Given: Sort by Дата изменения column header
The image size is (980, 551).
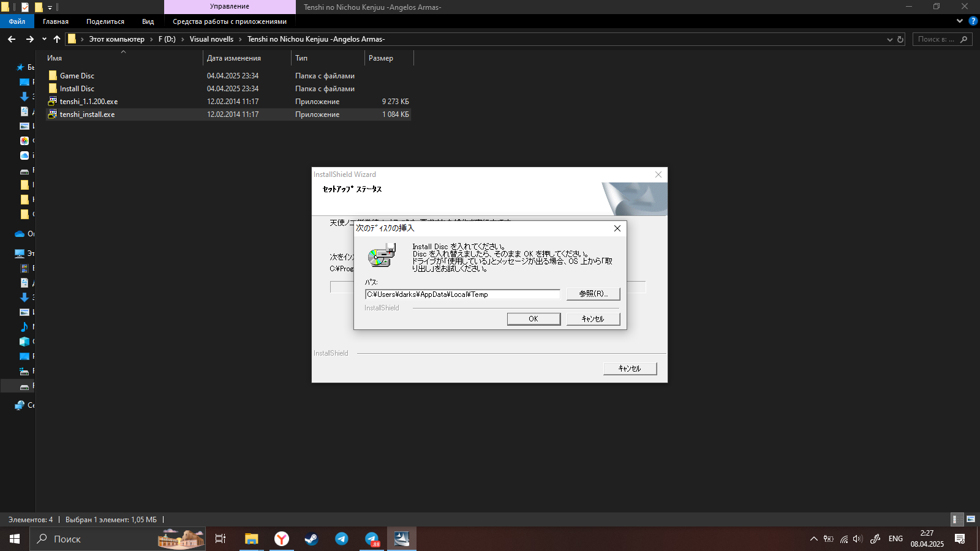Looking at the screenshot, I should pyautogui.click(x=247, y=58).
